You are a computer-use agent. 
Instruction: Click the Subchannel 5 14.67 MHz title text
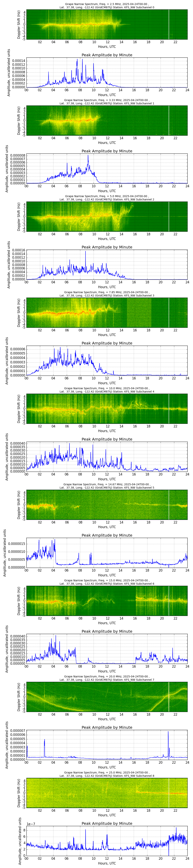click(x=107, y=486)
